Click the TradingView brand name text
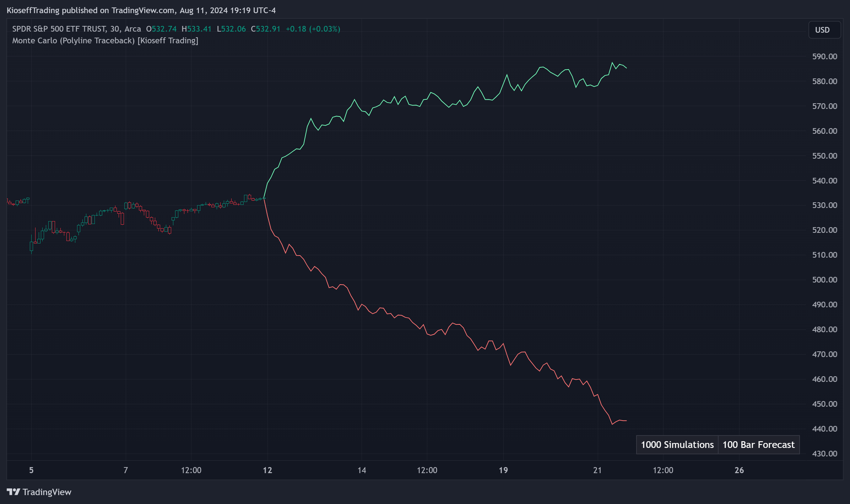850x504 pixels. 47,492
